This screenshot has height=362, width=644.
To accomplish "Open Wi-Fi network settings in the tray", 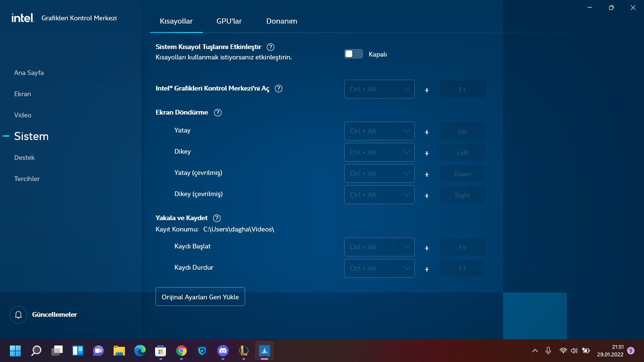I will tap(563, 351).
